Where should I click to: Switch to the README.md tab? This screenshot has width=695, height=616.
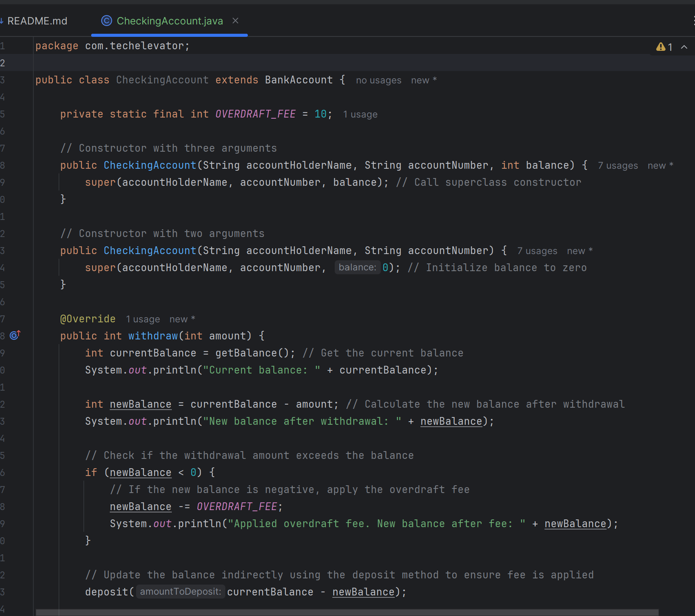[38, 21]
